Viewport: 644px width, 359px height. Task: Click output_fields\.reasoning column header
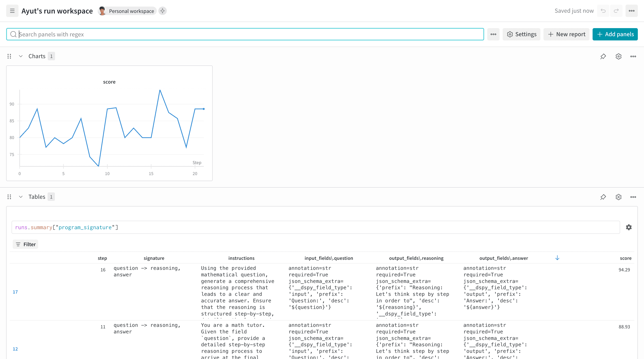[416, 258]
